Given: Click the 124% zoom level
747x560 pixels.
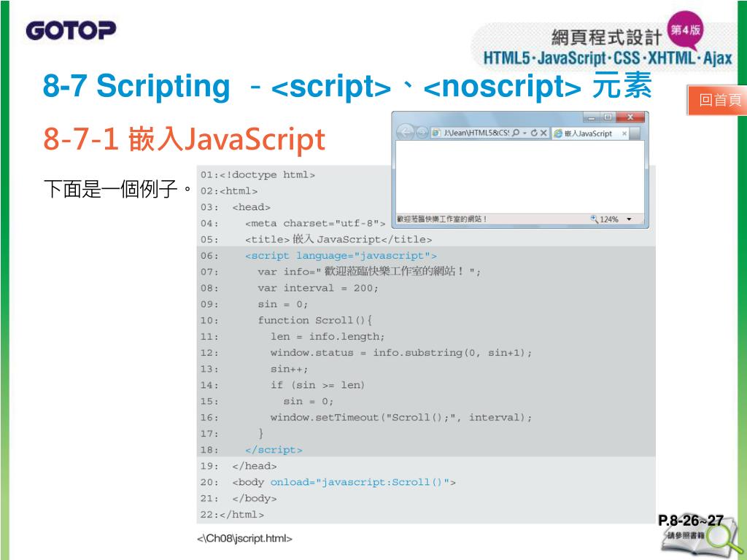Looking at the screenshot, I should tap(609, 219).
